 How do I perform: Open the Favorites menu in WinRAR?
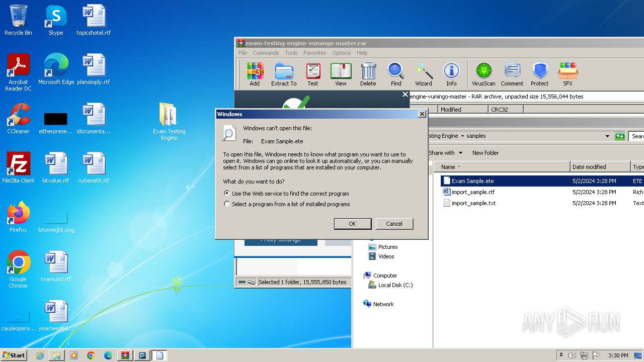[314, 53]
